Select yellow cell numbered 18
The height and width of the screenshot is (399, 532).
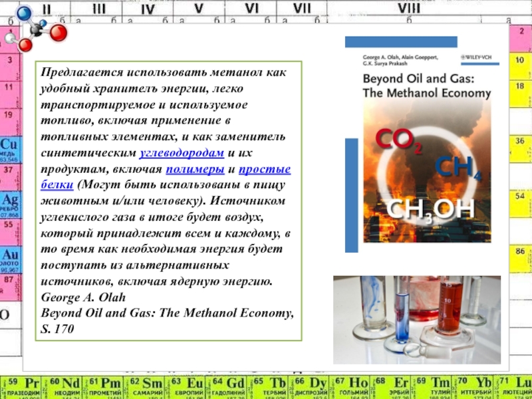click(521, 94)
